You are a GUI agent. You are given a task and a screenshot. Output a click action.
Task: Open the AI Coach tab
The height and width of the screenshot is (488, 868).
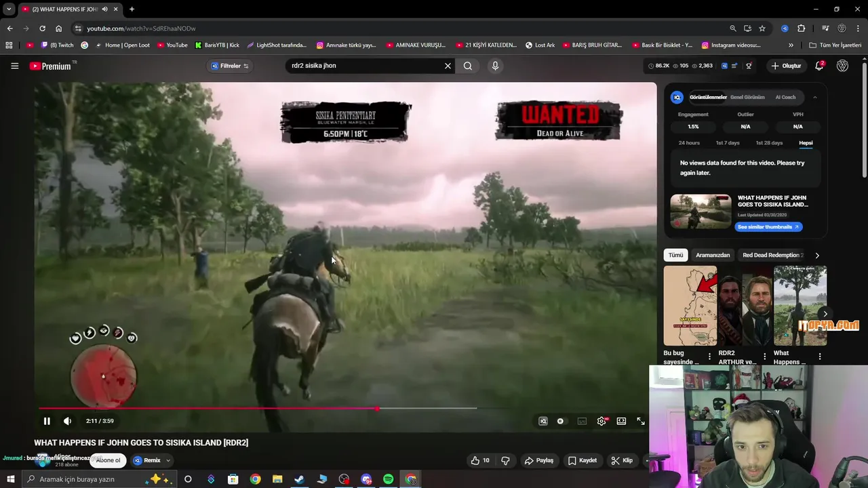[785, 97]
